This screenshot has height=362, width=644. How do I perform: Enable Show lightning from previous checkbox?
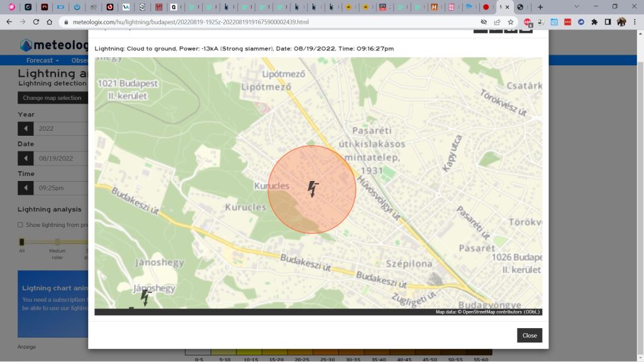pyautogui.click(x=20, y=225)
